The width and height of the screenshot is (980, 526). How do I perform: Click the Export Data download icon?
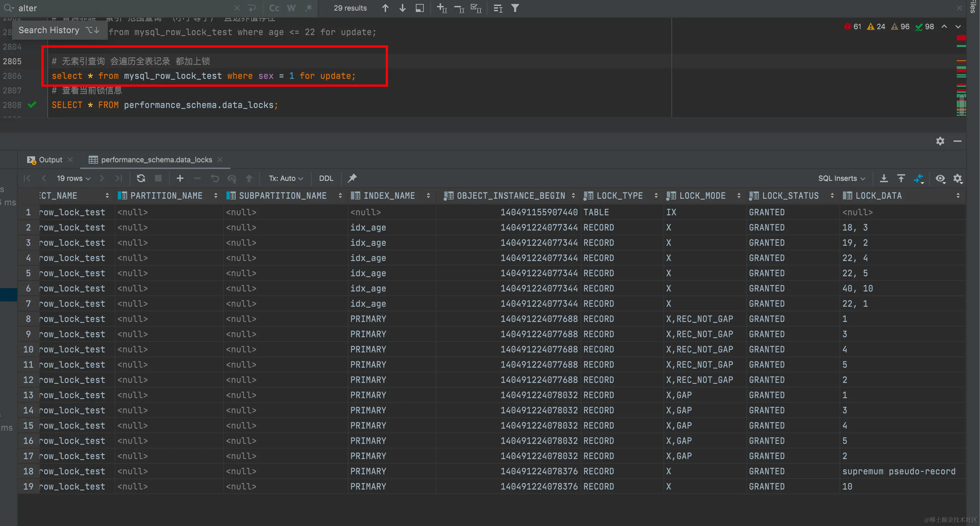click(x=884, y=178)
